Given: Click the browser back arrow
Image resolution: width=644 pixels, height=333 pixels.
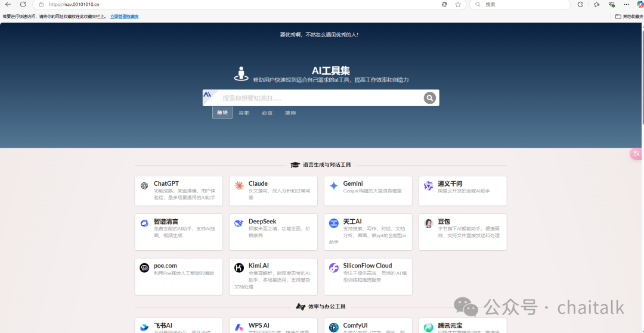Looking at the screenshot, I should coord(8,5).
